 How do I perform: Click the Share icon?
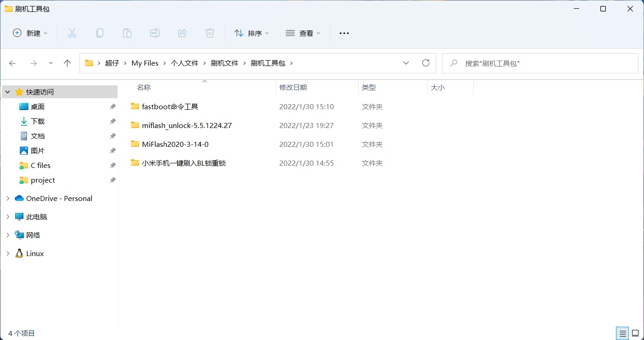click(182, 33)
